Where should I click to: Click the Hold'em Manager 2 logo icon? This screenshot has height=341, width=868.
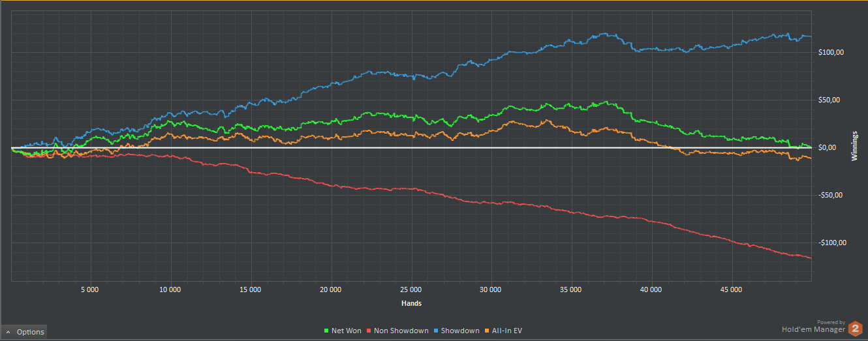[x=855, y=329]
